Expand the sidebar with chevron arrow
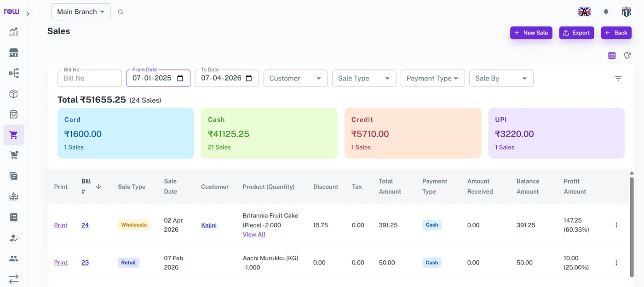The width and height of the screenshot is (644, 287). click(x=28, y=14)
